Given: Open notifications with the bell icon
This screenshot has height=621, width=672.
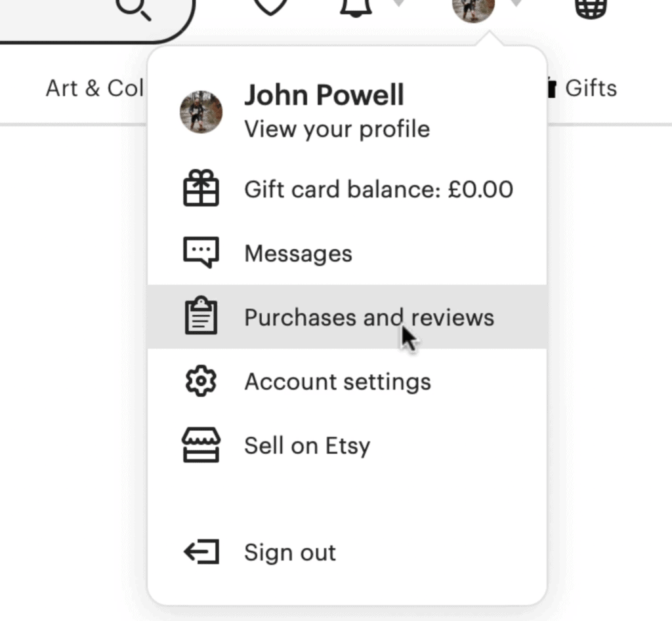Looking at the screenshot, I should point(356,8).
